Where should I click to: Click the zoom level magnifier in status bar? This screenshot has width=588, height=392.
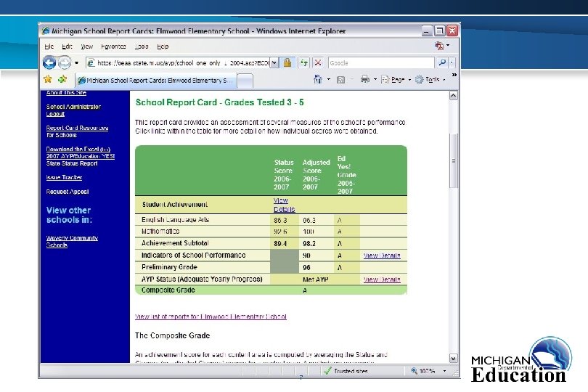click(x=414, y=371)
